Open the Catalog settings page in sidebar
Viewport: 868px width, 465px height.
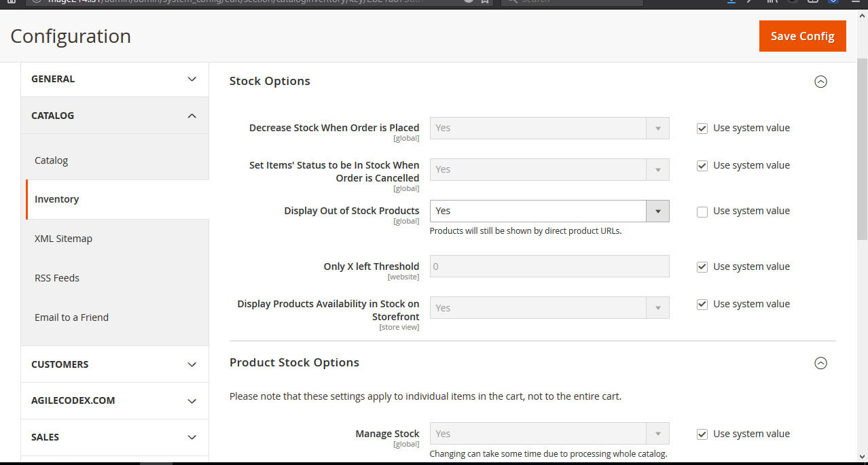pos(52,160)
